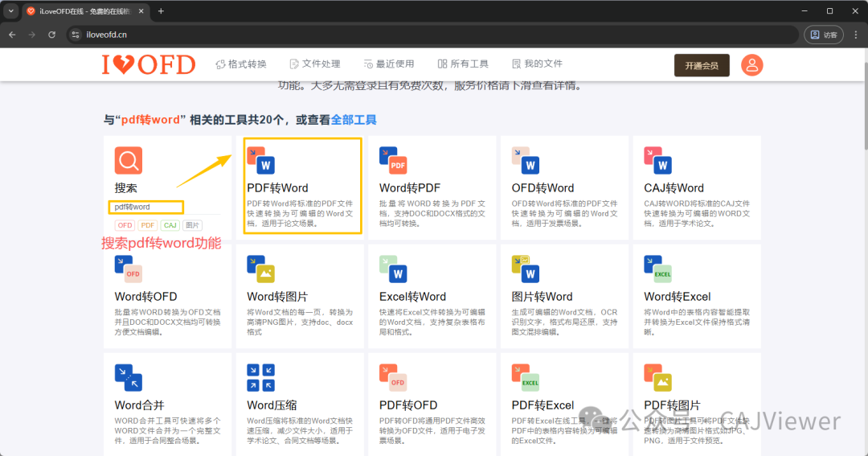Open the Word转PDF tool icon
Image resolution: width=868 pixels, height=456 pixels.
tap(393, 161)
